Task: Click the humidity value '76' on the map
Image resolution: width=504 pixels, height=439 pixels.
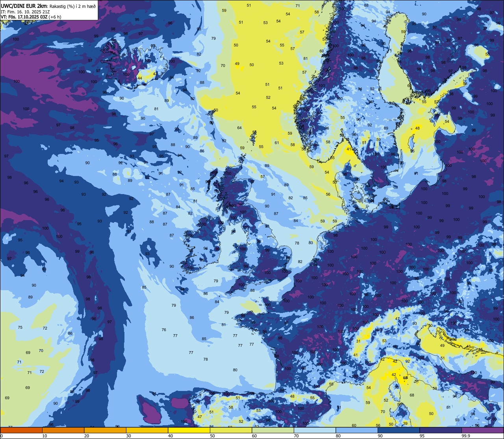Action: (164, 330)
